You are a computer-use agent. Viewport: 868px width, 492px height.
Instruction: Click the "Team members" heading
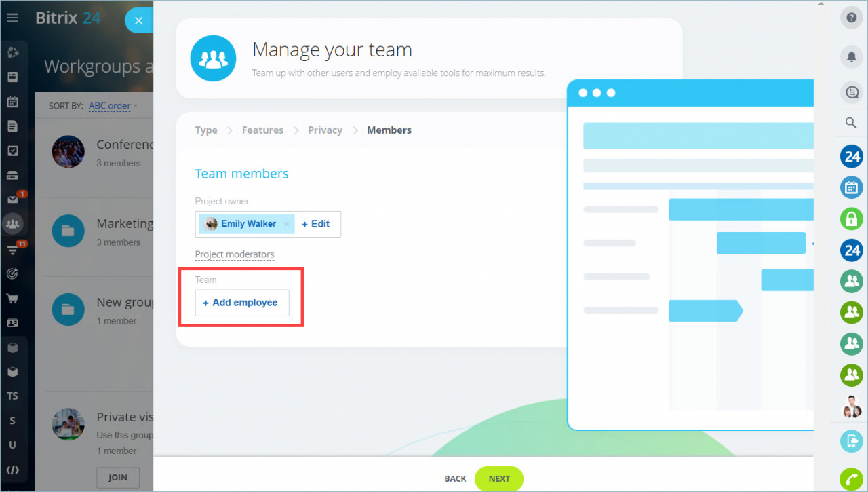(241, 174)
